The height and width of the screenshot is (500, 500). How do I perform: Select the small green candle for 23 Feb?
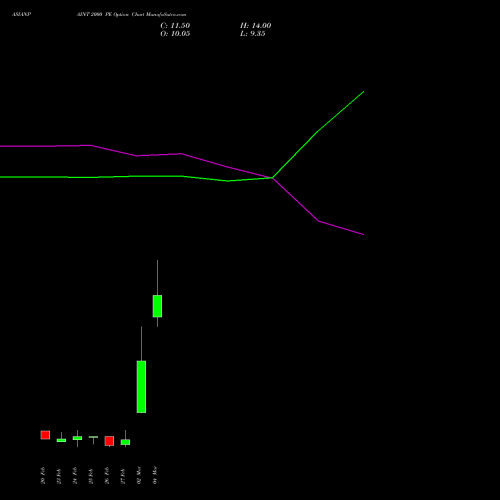(61, 440)
